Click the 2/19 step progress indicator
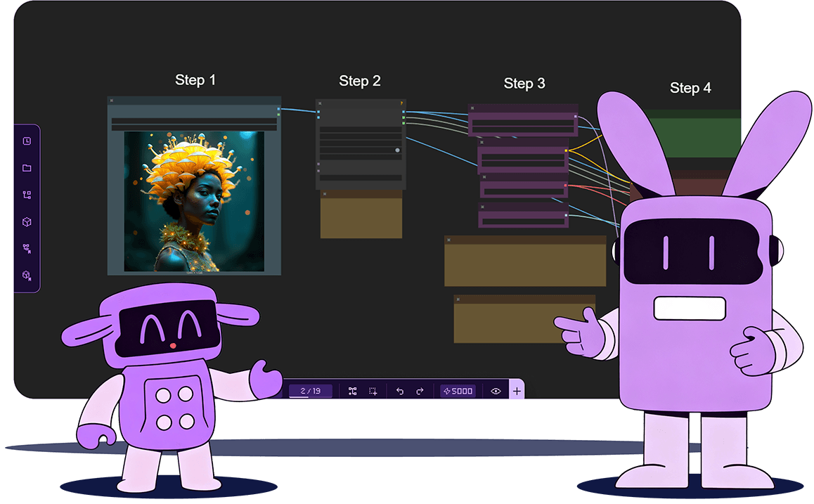The width and height of the screenshot is (814, 504). pos(310,390)
